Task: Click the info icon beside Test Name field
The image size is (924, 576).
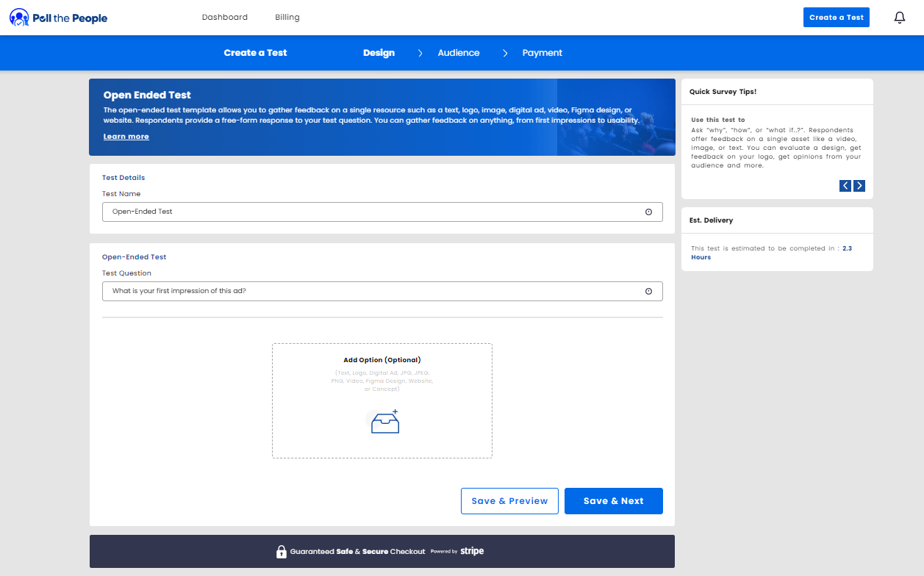Action: tap(649, 212)
